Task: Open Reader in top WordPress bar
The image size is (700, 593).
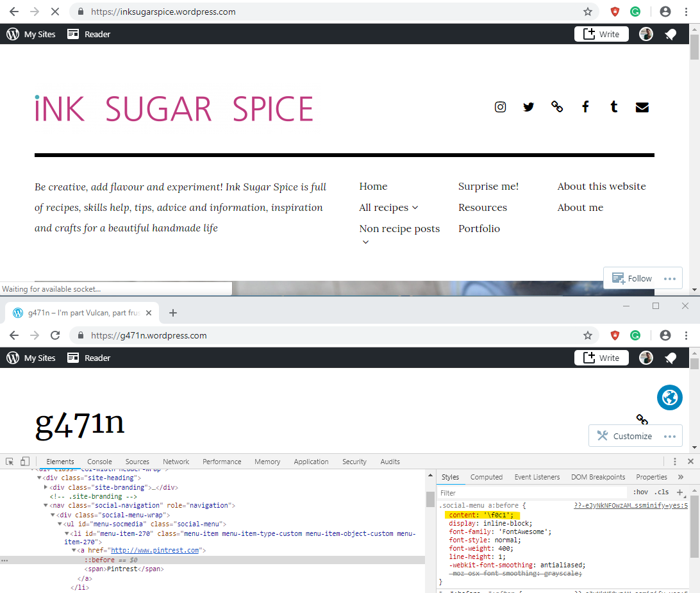Action: click(x=89, y=34)
